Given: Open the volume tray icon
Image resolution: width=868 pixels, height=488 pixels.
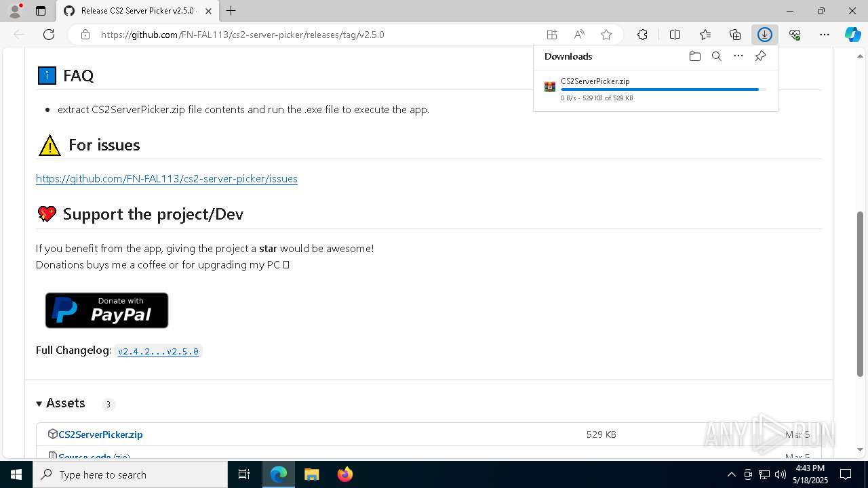Looking at the screenshot, I should [x=781, y=474].
